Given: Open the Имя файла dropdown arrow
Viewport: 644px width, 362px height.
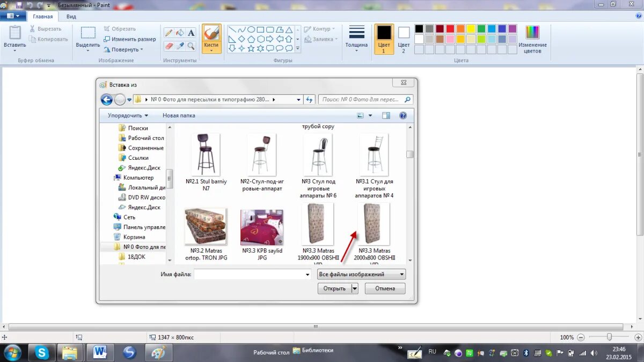Looking at the screenshot, I should (308, 274).
